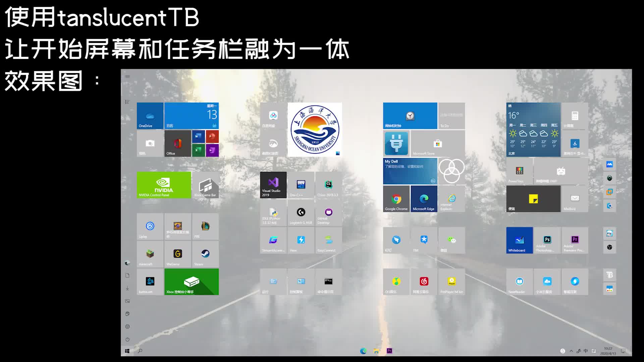The height and width of the screenshot is (362, 644).
Task: Open the NVIDIA Control Panel tile
Action: (164, 185)
